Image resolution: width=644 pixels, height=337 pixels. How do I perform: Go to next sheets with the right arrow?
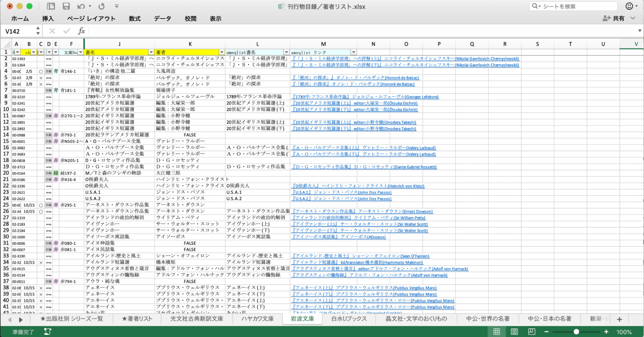point(21,320)
